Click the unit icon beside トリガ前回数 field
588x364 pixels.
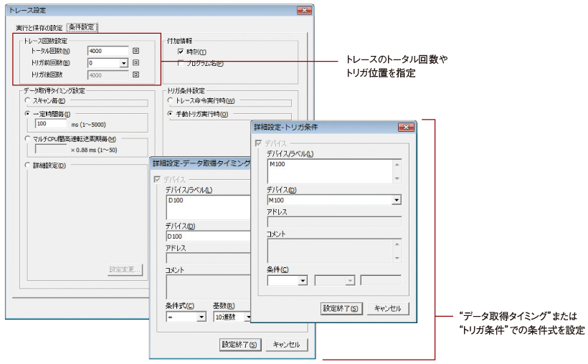point(136,63)
